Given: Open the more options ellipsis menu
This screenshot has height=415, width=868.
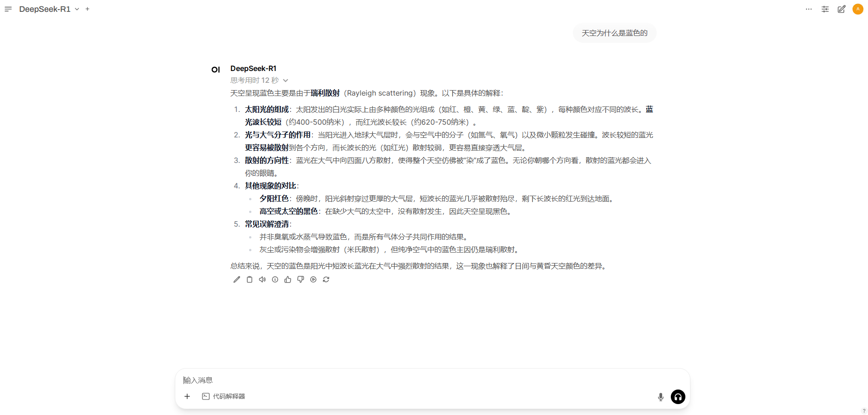Looking at the screenshot, I should tap(809, 9).
